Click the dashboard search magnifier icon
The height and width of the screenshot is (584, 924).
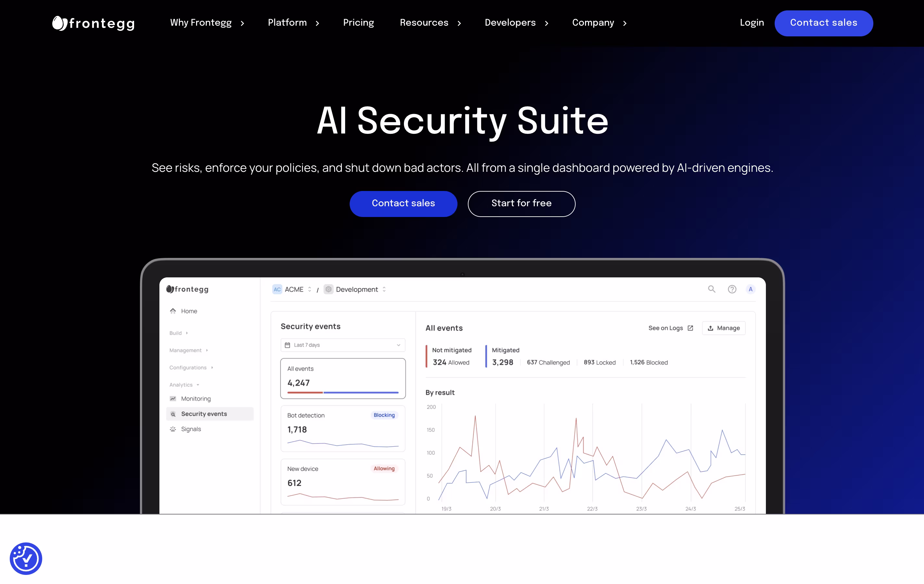pos(711,289)
